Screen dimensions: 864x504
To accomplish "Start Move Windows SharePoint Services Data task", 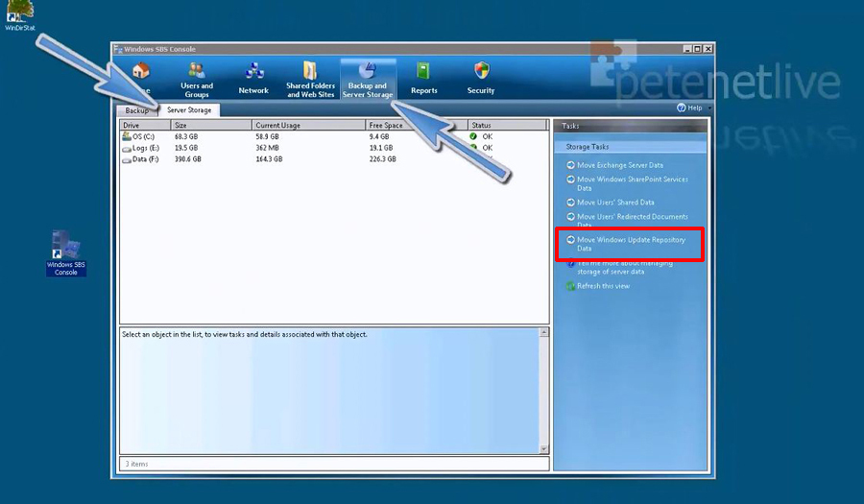I will click(x=633, y=183).
